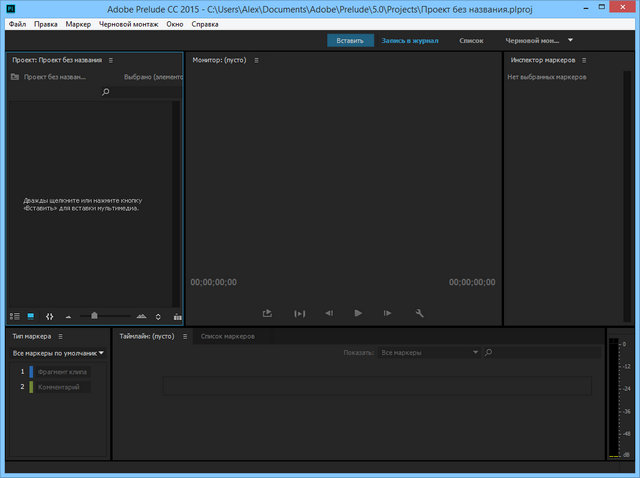
Task: Click the code brackets icon in the project panel
Action: point(50,315)
